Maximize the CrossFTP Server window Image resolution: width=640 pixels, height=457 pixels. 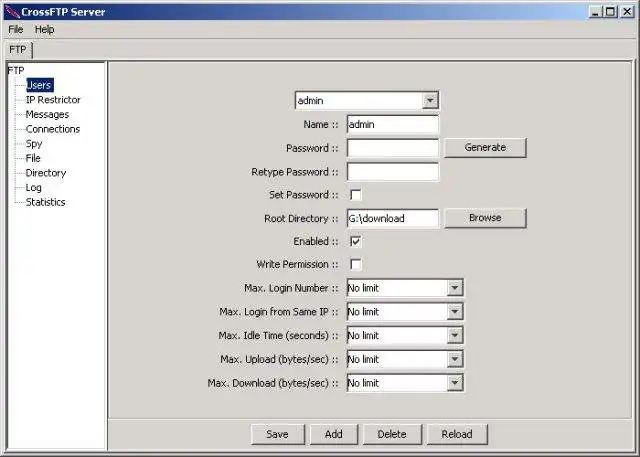click(x=611, y=12)
